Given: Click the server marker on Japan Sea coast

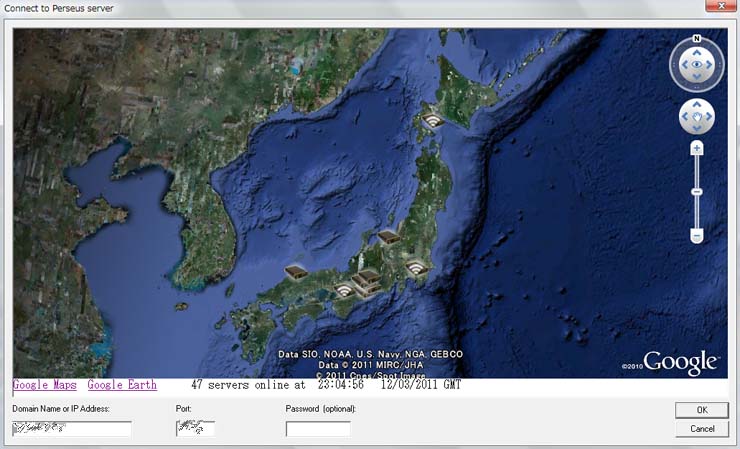Looking at the screenshot, I should (389, 237).
